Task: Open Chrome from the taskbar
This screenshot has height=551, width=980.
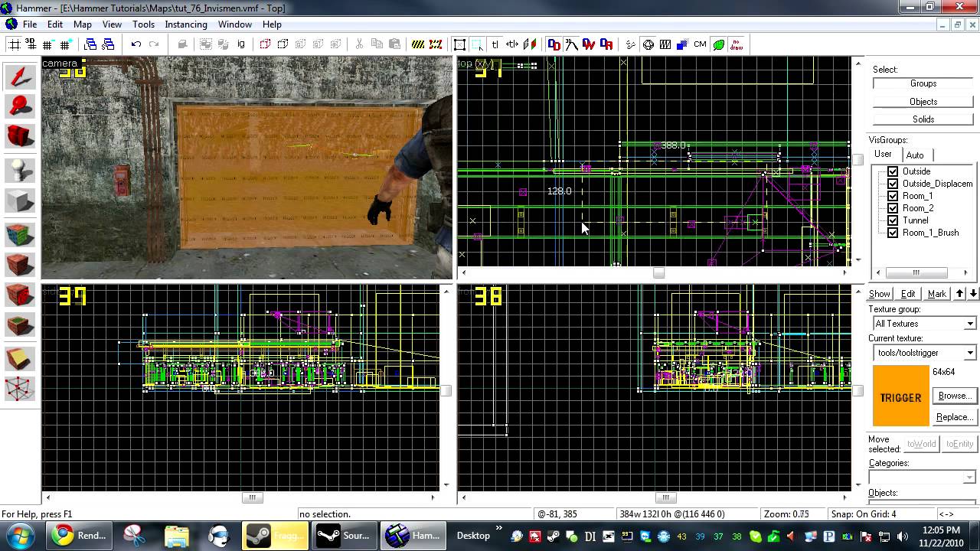Action: [80, 536]
